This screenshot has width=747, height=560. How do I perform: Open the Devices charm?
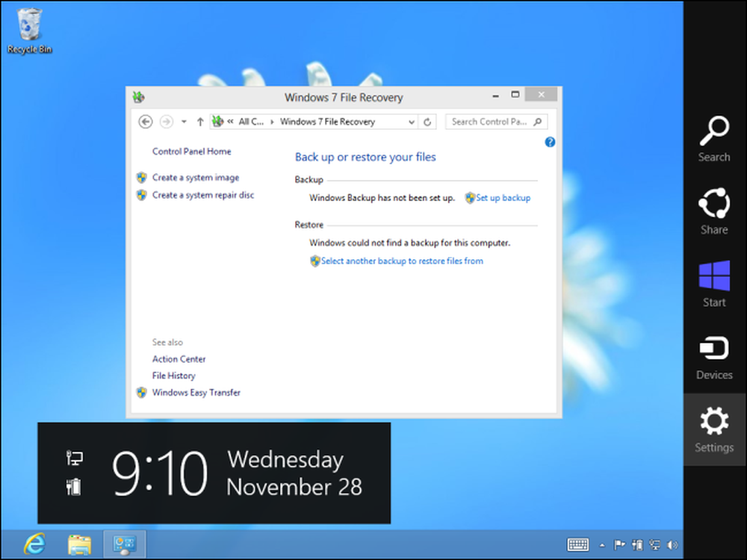tap(713, 358)
